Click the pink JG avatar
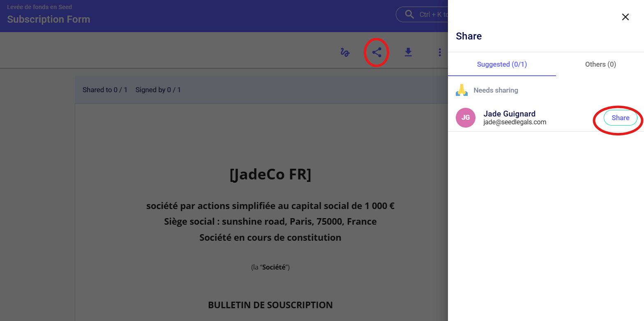The width and height of the screenshot is (644, 321). pos(466,118)
